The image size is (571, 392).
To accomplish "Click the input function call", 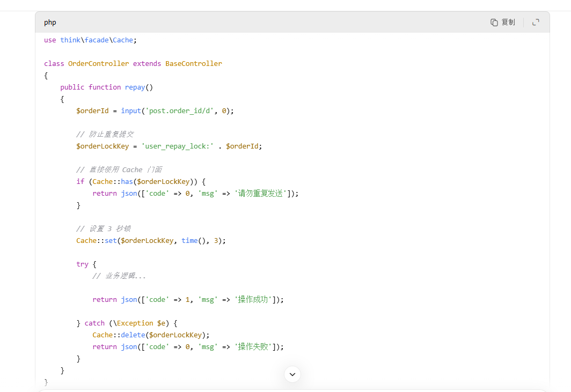I will 131,110.
